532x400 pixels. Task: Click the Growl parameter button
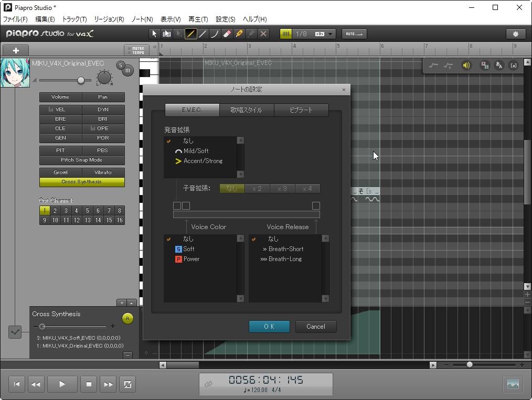(61, 172)
